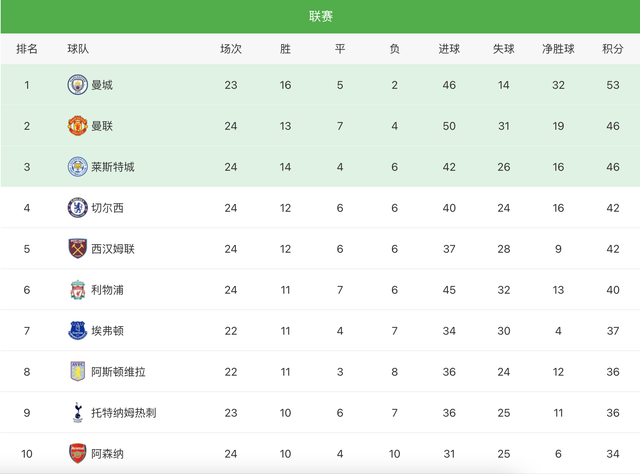The image size is (640, 474).
Task: Click the 场次 column header
Action: tap(231, 49)
